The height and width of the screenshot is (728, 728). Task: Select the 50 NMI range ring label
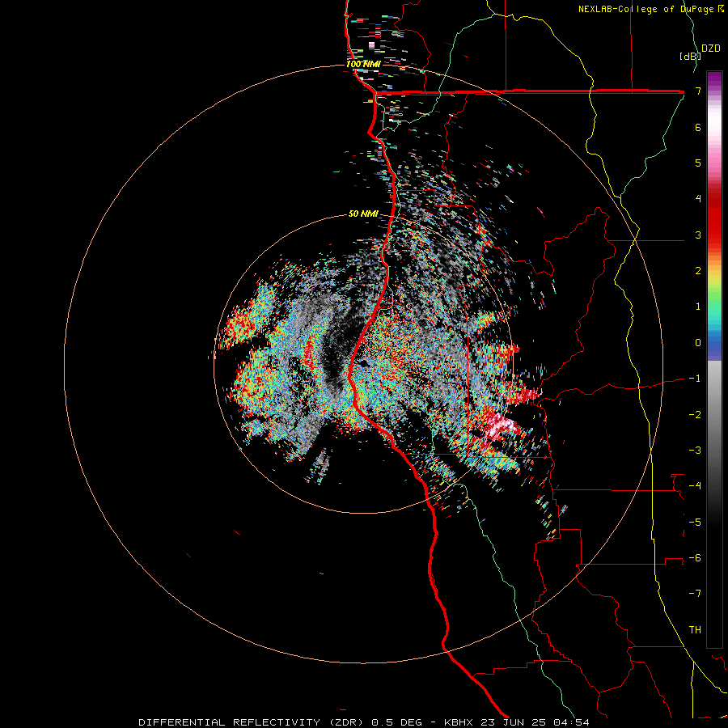pyautogui.click(x=363, y=214)
